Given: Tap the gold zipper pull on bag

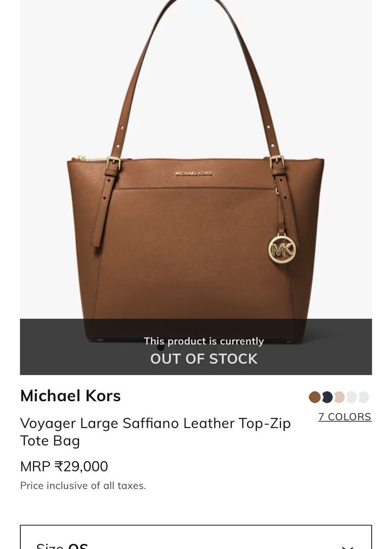Looking at the screenshot, I should 82,158.
